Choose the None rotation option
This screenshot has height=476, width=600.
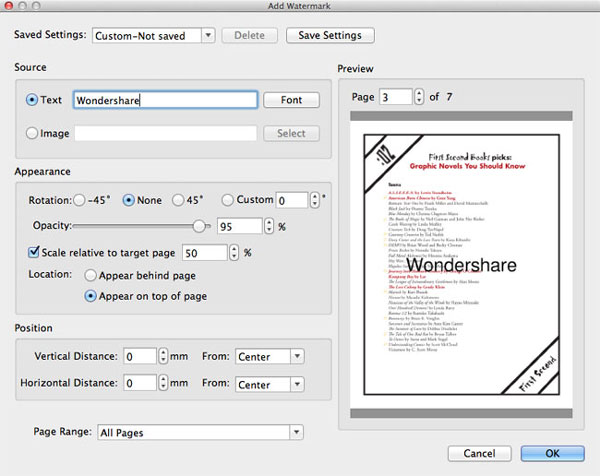128,200
